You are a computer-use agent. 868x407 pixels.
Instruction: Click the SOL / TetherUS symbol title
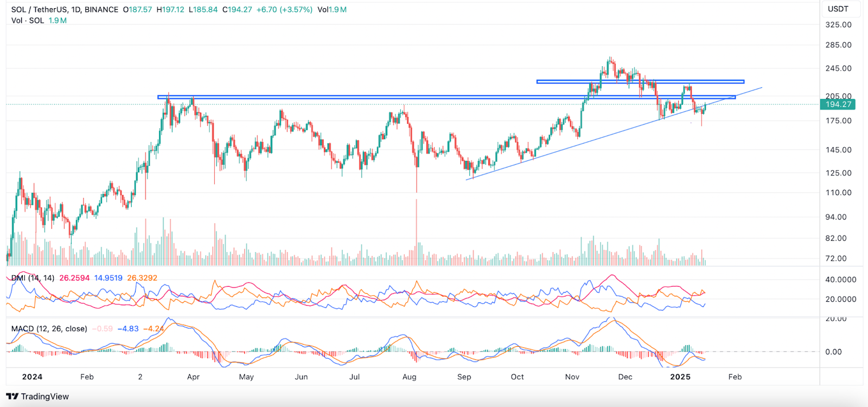pos(65,10)
